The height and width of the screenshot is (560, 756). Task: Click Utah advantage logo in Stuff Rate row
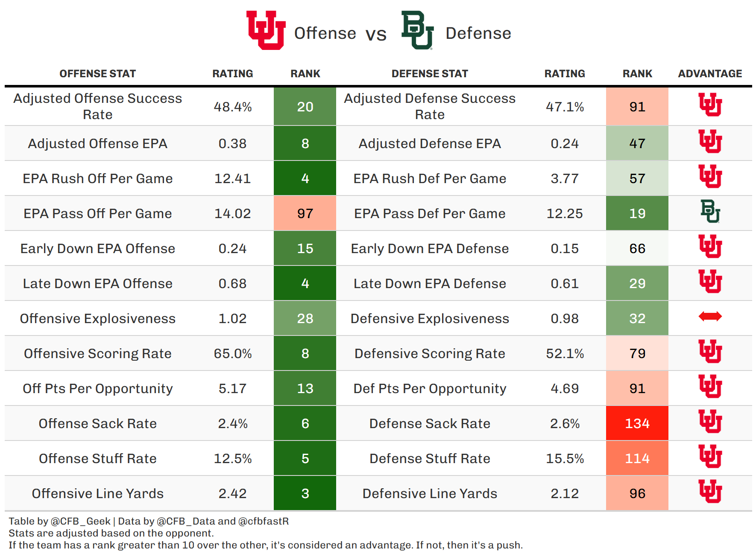[x=710, y=456]
